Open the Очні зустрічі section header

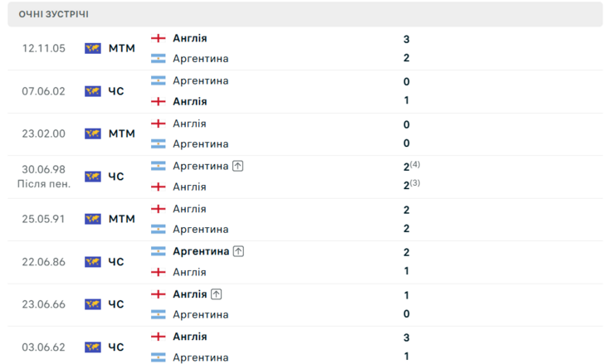pos(305,14)
